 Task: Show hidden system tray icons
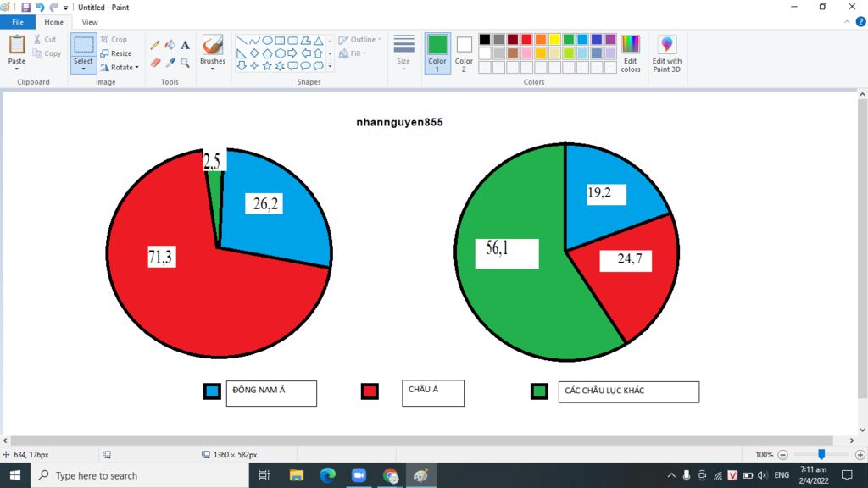pyautogui.click(x=671, y=475)
